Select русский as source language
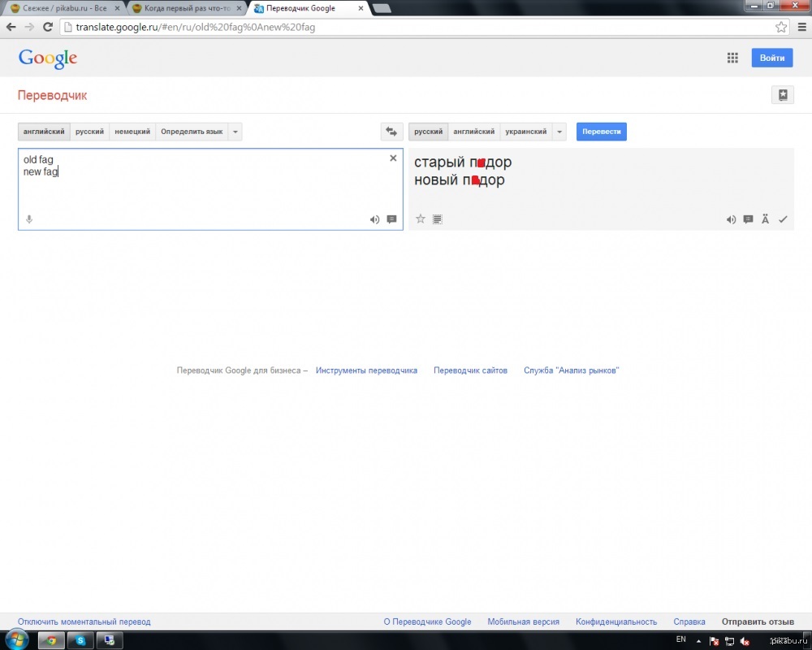Viewport: 812px width, 650px height. [89, 132]
